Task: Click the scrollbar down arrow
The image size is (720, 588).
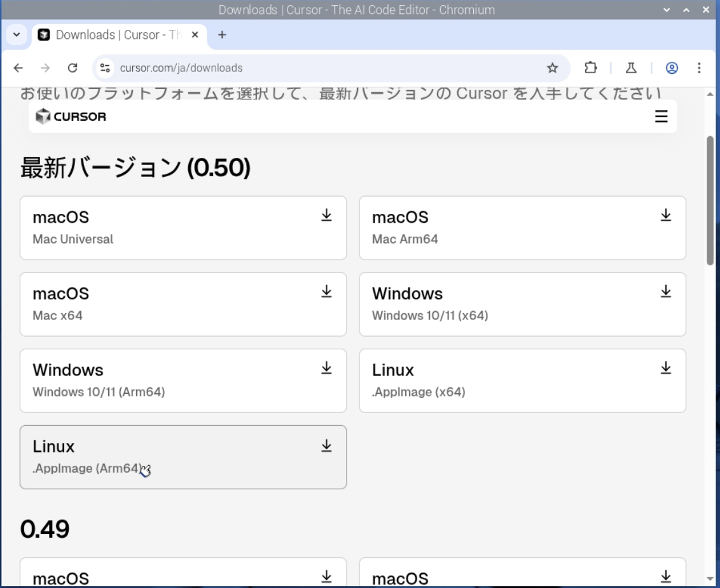Action: coord(710,579)
